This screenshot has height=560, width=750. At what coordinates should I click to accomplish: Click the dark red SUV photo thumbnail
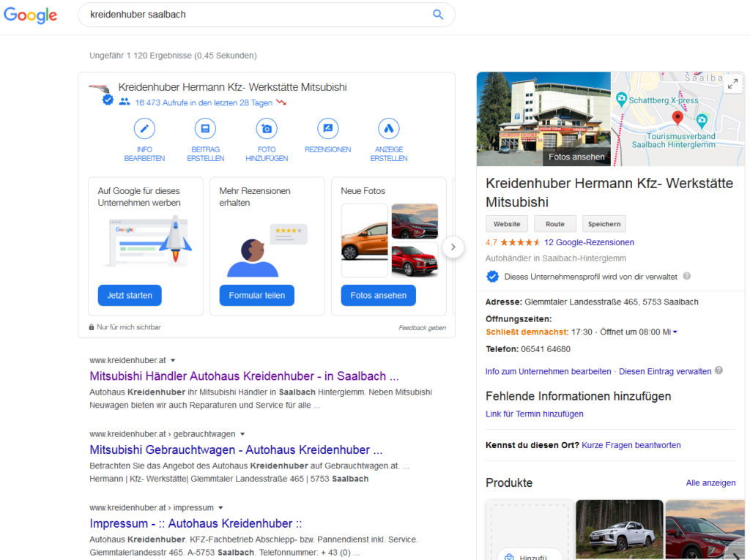point(415,221)
